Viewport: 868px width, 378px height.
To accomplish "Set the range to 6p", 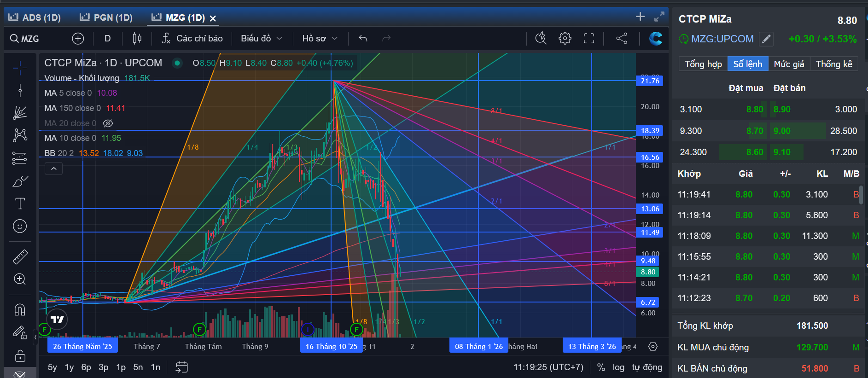I will 86,367.
